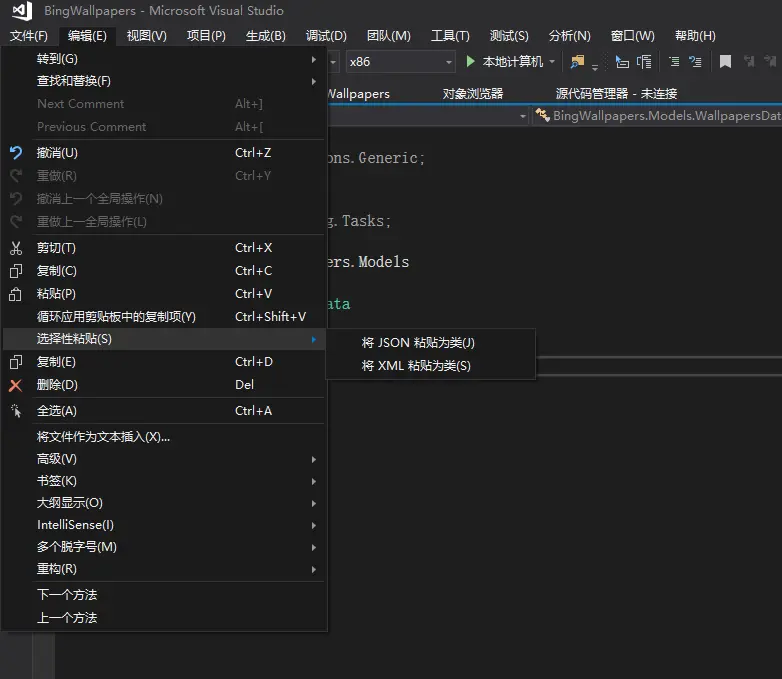782x679 pixels.
Task: Click the find in files folder icon
Action: (577, 61)
